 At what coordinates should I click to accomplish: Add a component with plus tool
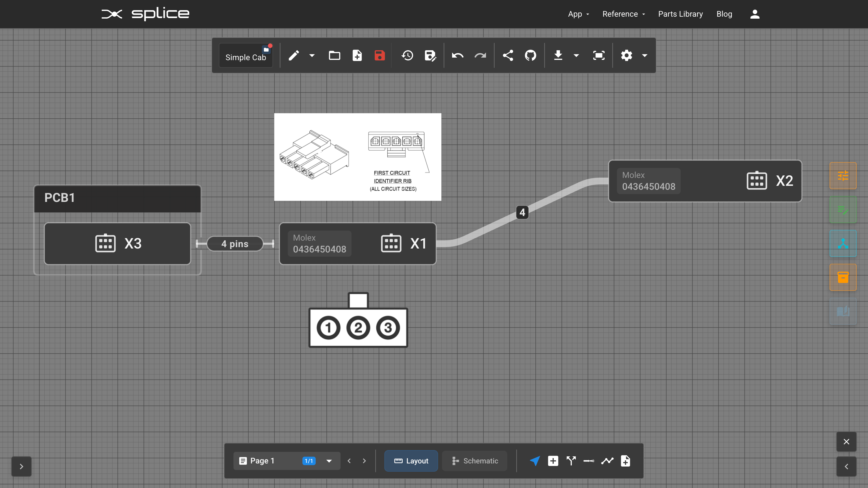[x=553, y=461]
